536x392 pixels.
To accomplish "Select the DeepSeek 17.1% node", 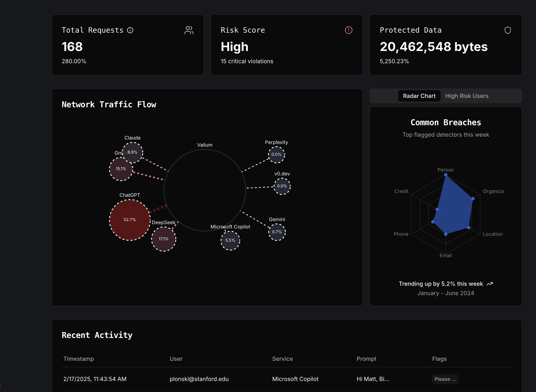I will click(x=163, y=239).
